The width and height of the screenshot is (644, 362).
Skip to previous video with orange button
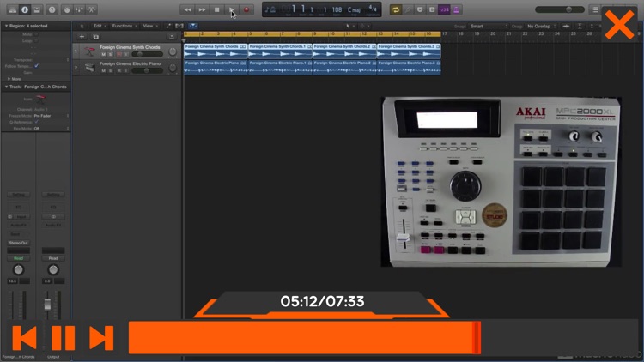pos(24,338)
